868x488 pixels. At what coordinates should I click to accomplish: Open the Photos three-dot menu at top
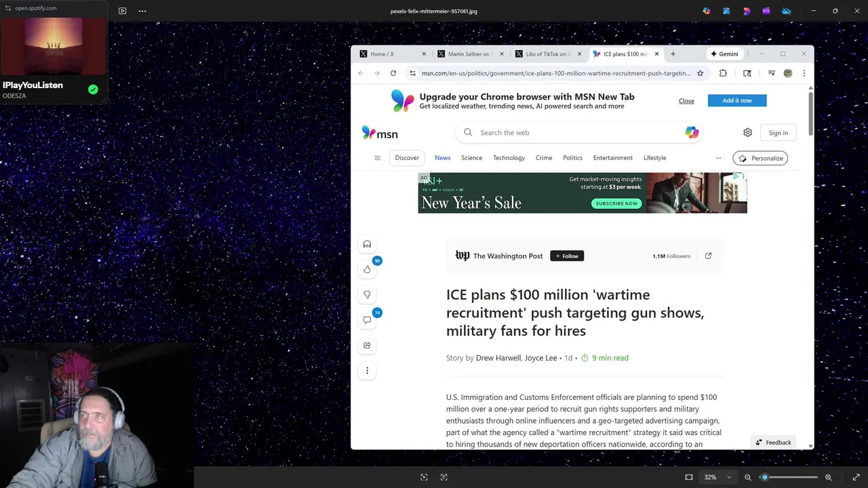[x=142, y=11]
